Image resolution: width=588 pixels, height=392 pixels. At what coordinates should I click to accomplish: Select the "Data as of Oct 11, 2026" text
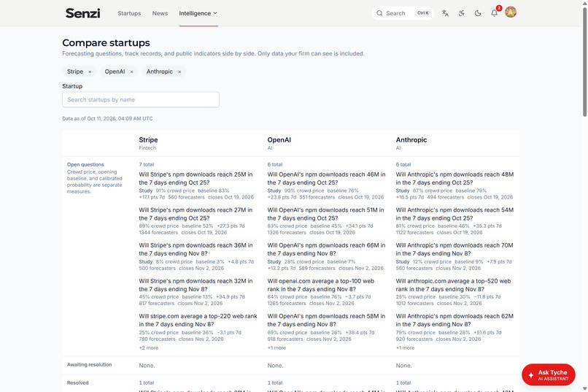click(x=107, y=118)
